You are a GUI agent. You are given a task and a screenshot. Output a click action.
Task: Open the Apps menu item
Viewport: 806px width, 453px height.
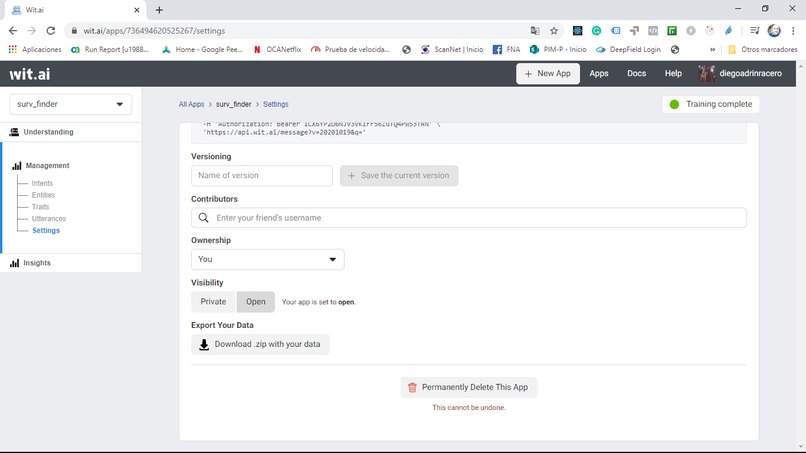599,74
